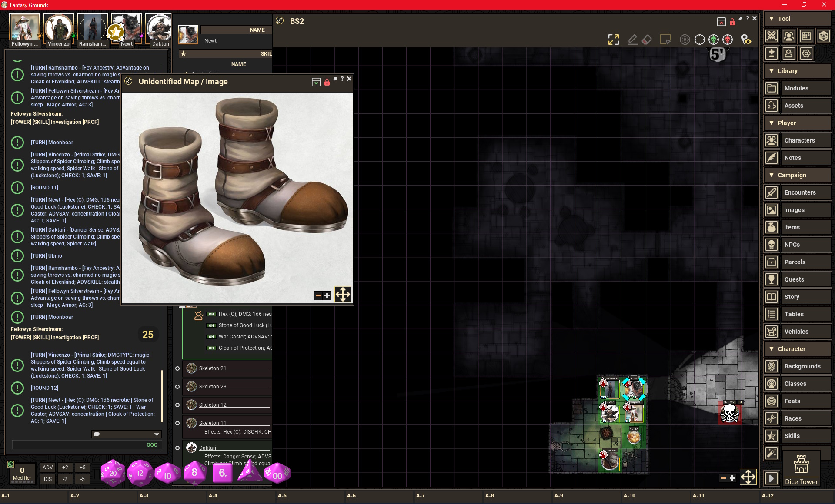Select the pencil drawing tool in BS2
Screen dimensions: 835x504
(x=633, y=40)
